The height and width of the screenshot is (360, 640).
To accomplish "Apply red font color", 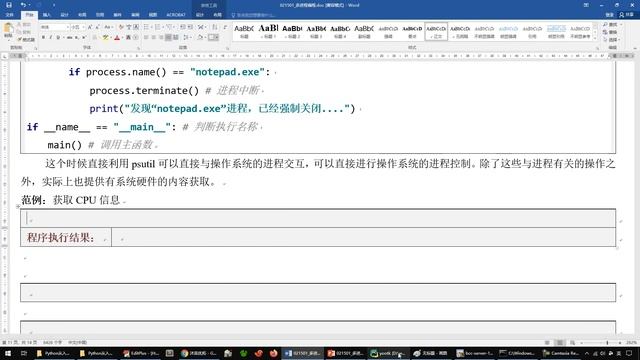I will [117, 38].
